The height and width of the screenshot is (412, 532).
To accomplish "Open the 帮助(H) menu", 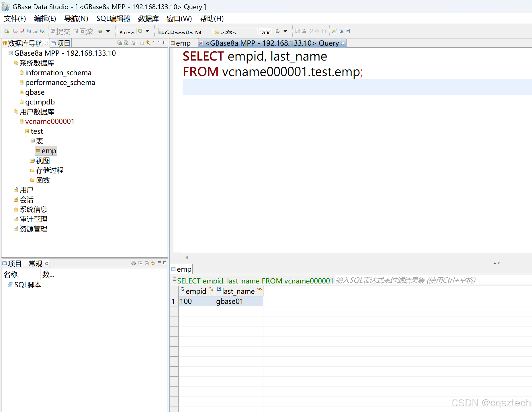I will [x=212, y=19].
